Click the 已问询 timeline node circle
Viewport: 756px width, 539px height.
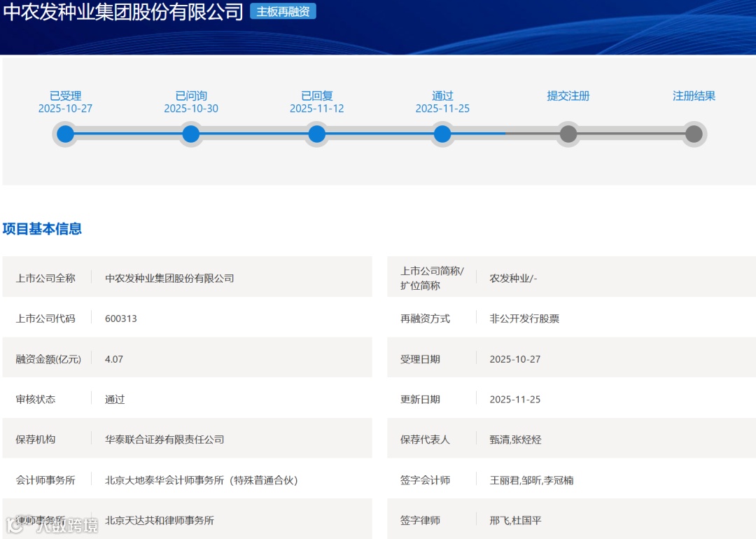[x=191, y=134]
